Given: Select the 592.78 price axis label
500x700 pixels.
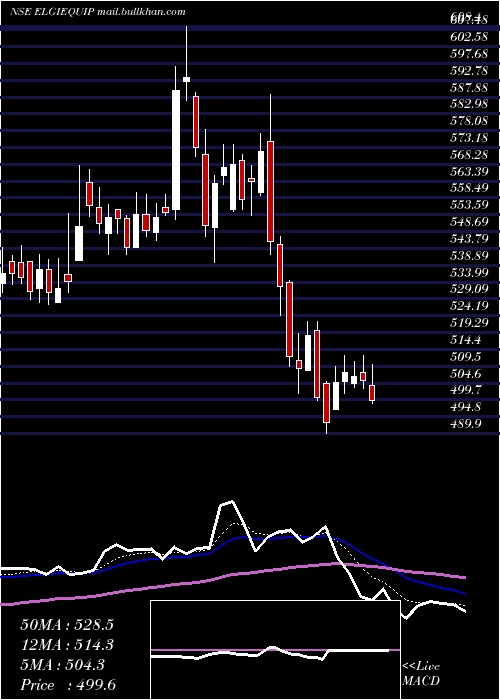Looking at the screenshot, I should tap(469, 70).
